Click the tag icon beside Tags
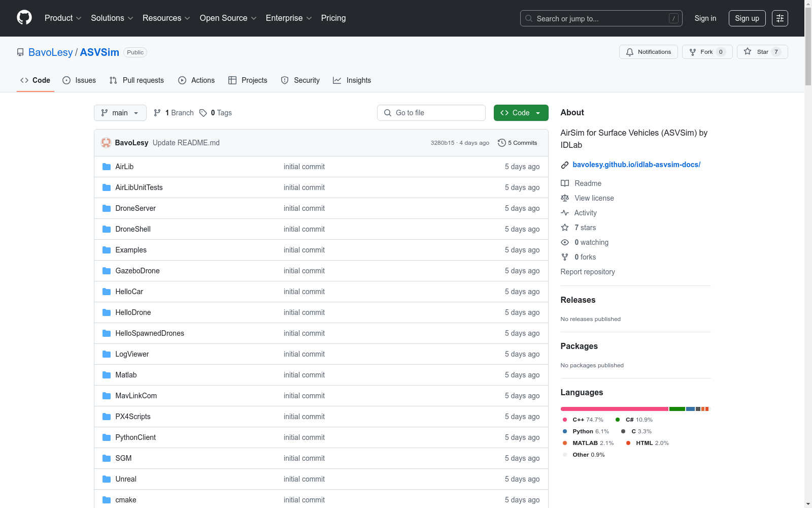This screenshot has height=508, width=812. tap(203, 113)
